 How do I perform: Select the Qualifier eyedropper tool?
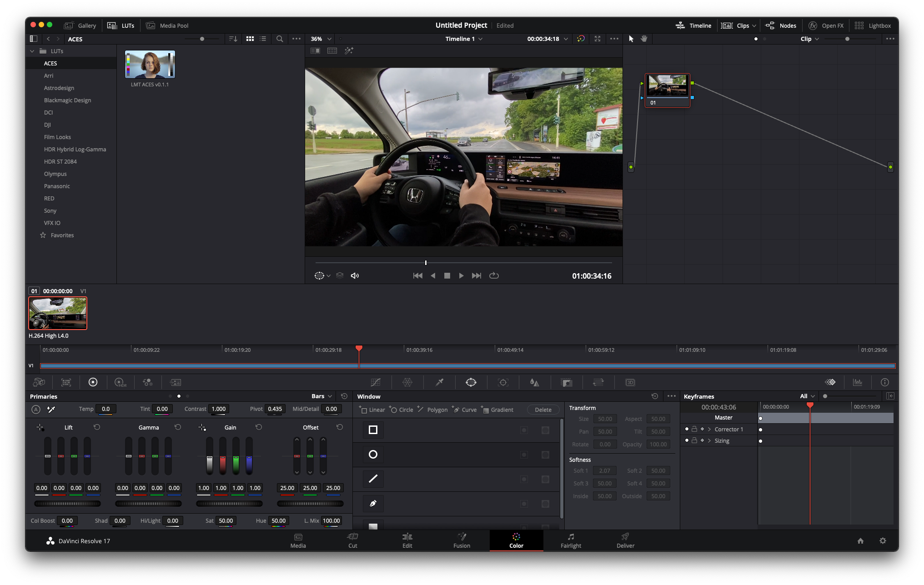click(x=439, y=382)
